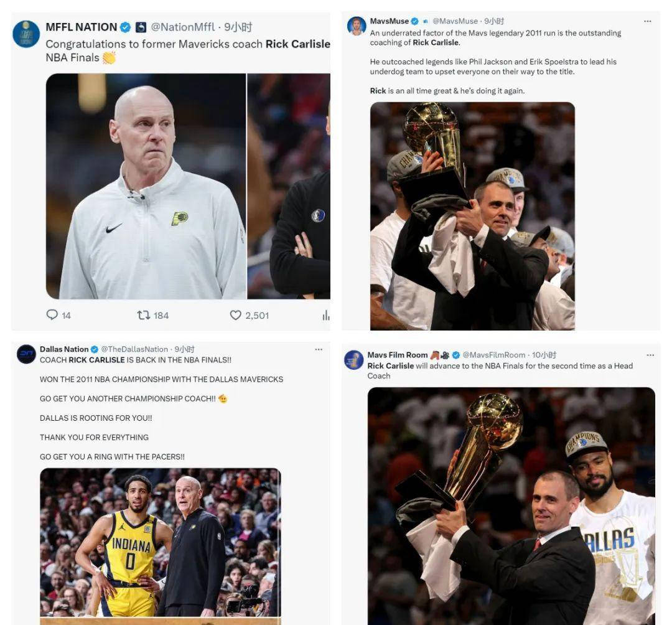Open Dallas Nation profile avatar
The image size is (672, 625).
point(26,354)
